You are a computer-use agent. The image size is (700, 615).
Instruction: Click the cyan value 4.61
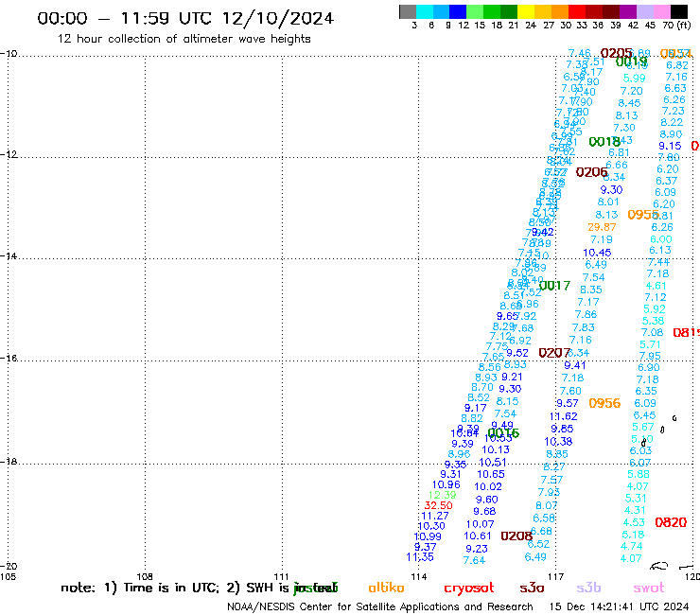click(656, 287)
